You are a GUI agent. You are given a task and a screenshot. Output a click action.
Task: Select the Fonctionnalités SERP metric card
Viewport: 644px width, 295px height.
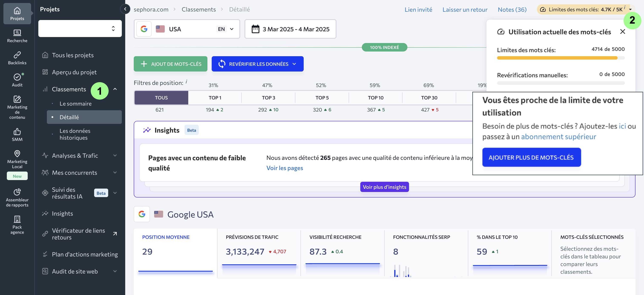pos(426,253)
